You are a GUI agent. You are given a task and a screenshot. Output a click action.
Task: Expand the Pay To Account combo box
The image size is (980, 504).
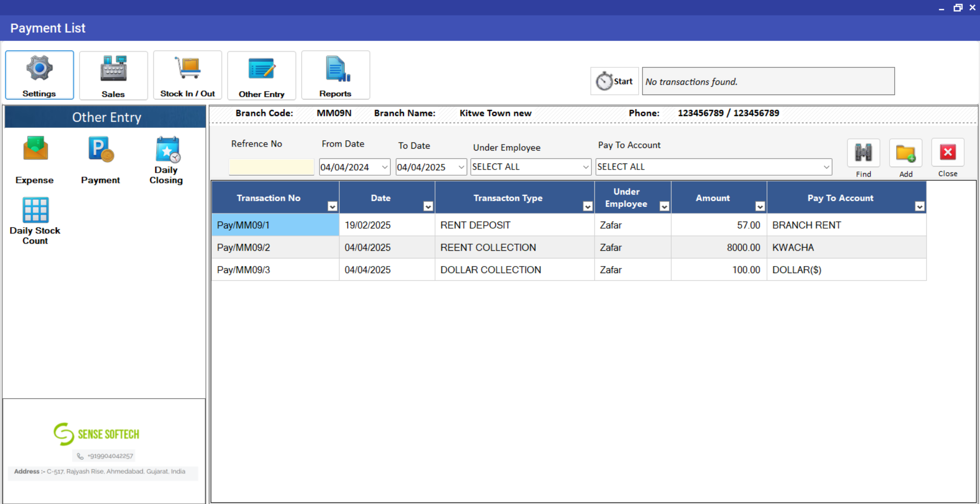826,167
